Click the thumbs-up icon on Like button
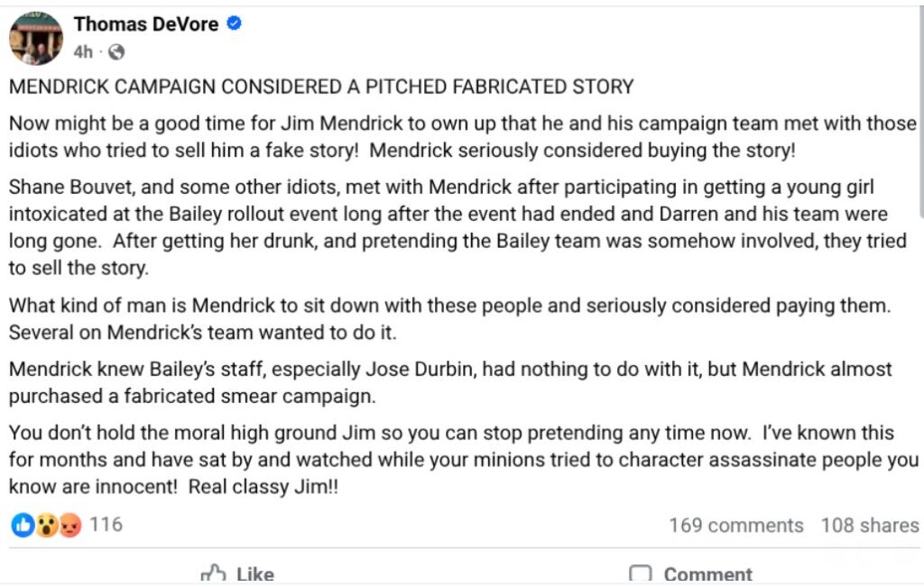This screenshot has height=587, width=924. click(x=213, y=573)
